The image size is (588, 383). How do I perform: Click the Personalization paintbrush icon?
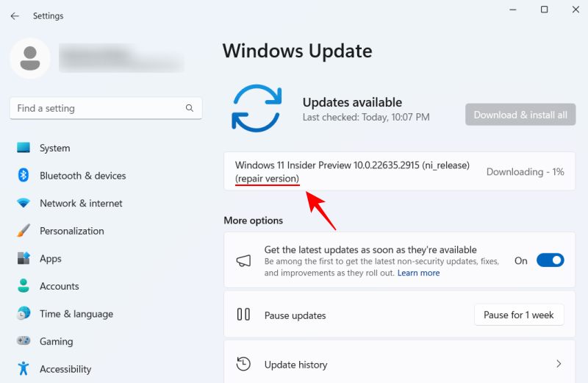pyautogui.click(x=24, y=231)
